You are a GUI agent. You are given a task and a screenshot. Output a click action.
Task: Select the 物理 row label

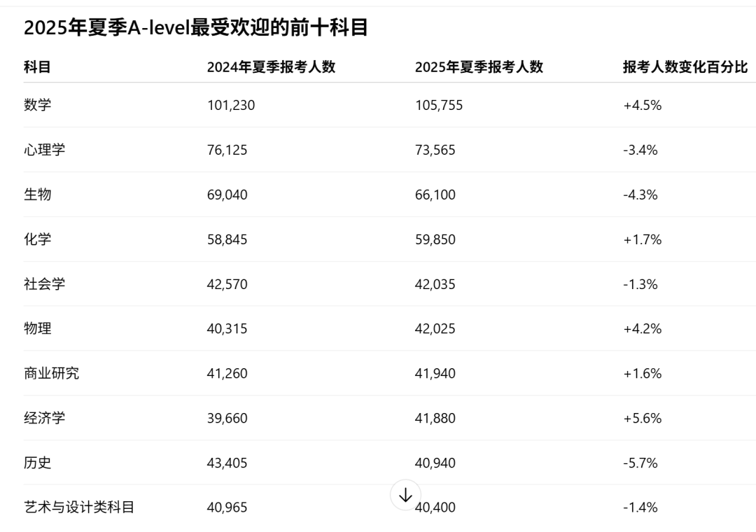(x=37, y=328)
